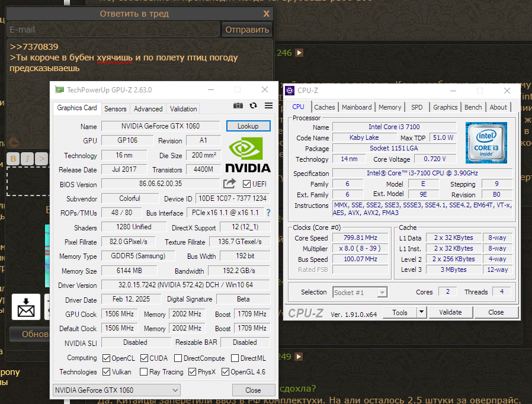Click the envelope download icon on forum
The width and height of the screenshot is (532, 404).
(26, 307)
